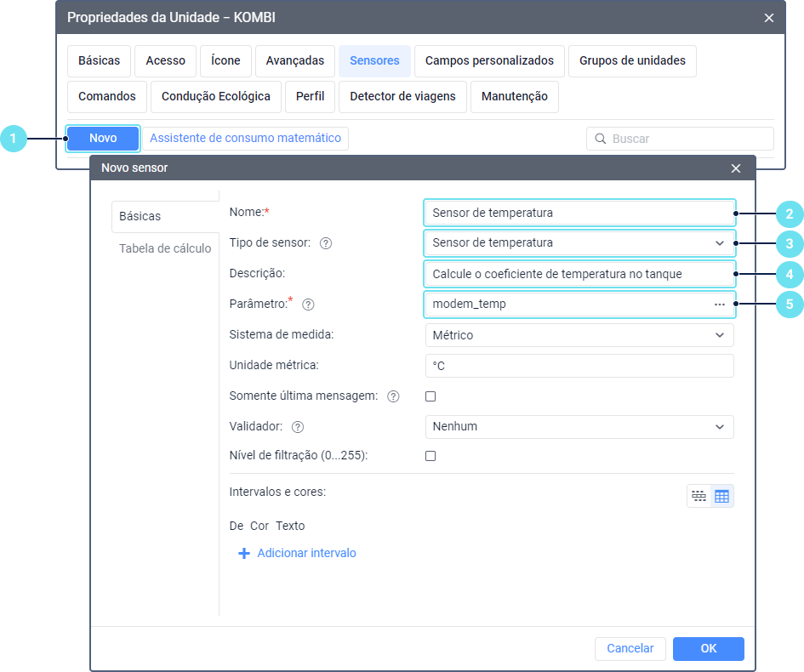804x672 pixels.
Task: Switch intervals to scale view icon
Action: tap(699, 496)
